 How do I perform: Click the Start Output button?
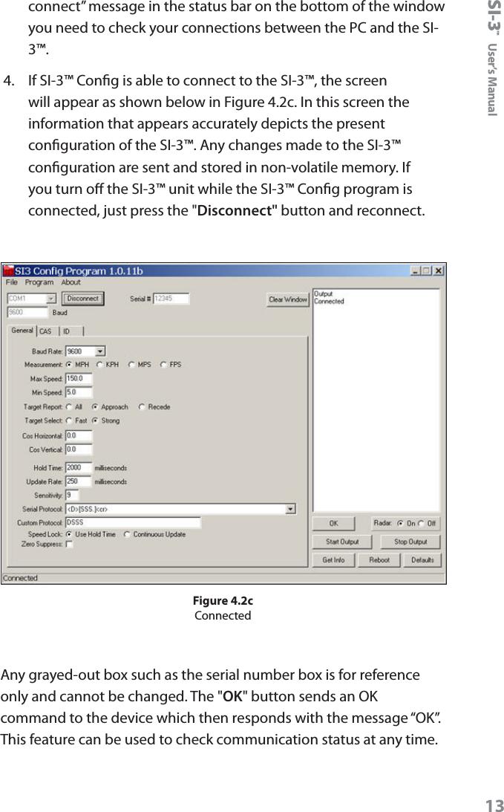342,542
